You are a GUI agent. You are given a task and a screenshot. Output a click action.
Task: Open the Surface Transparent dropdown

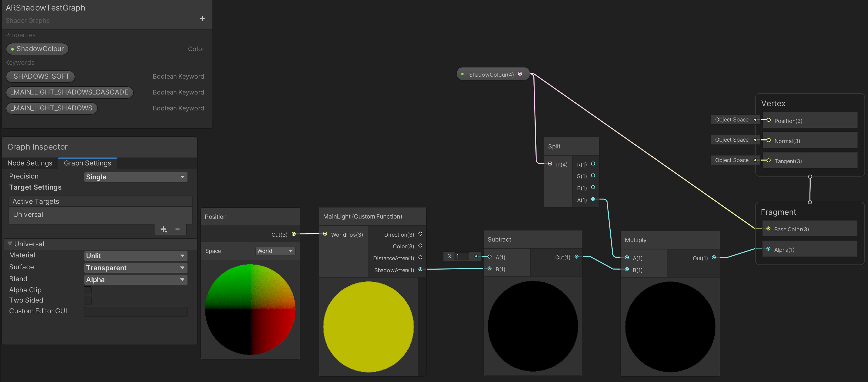[x=135, y=268]
